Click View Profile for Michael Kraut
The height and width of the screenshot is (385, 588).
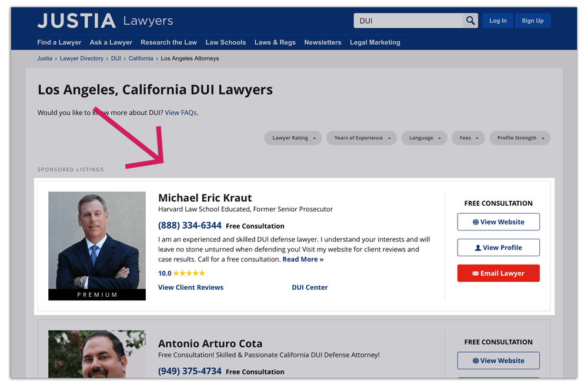pos(499,247)
